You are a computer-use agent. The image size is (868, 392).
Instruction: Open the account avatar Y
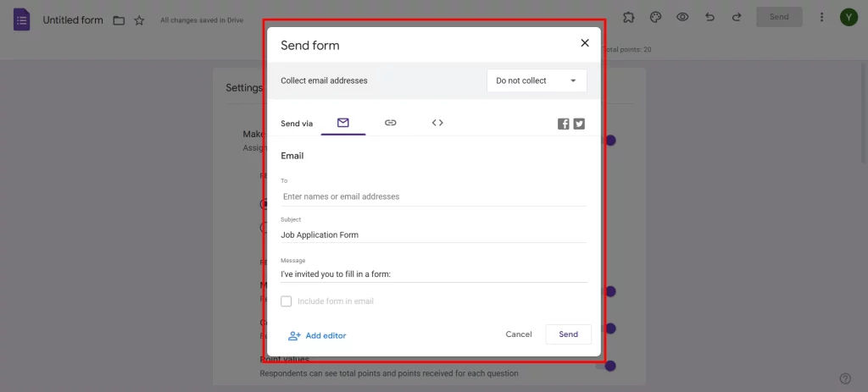point(849,17)
